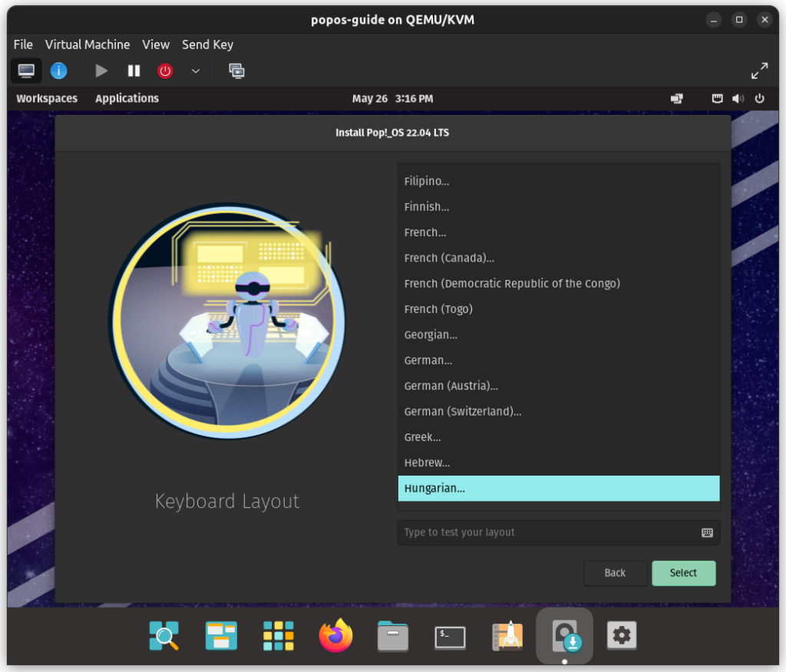
Task: Click the tiling windows icon in top bar
Action: click(x=677, y=99)
